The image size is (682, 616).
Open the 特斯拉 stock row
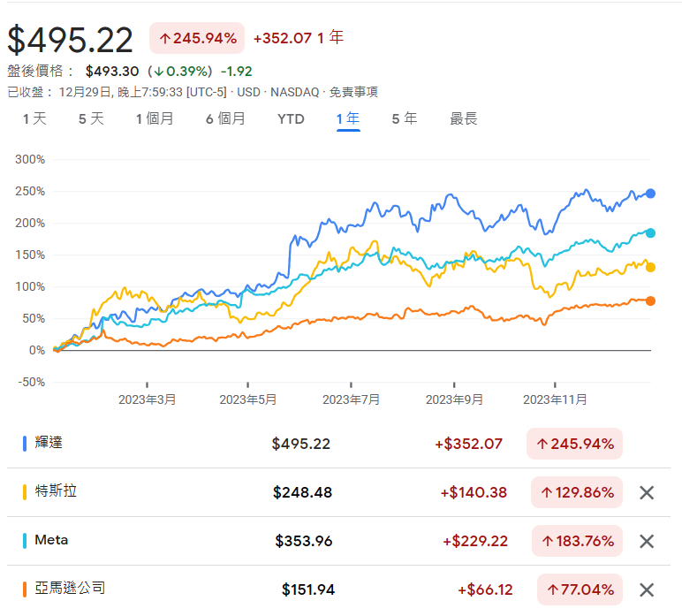pos(338,492)
